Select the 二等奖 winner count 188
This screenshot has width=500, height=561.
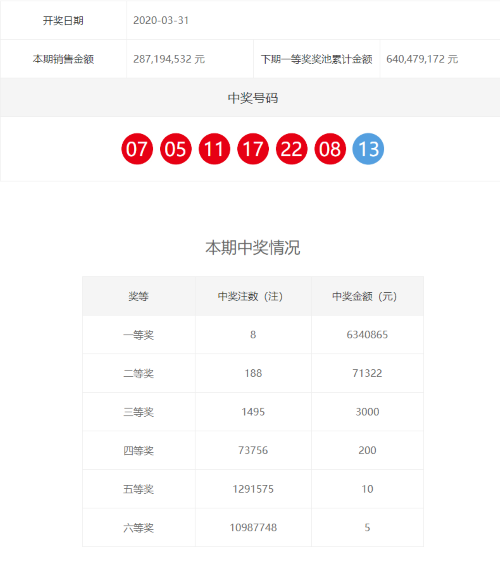point(253,373)
